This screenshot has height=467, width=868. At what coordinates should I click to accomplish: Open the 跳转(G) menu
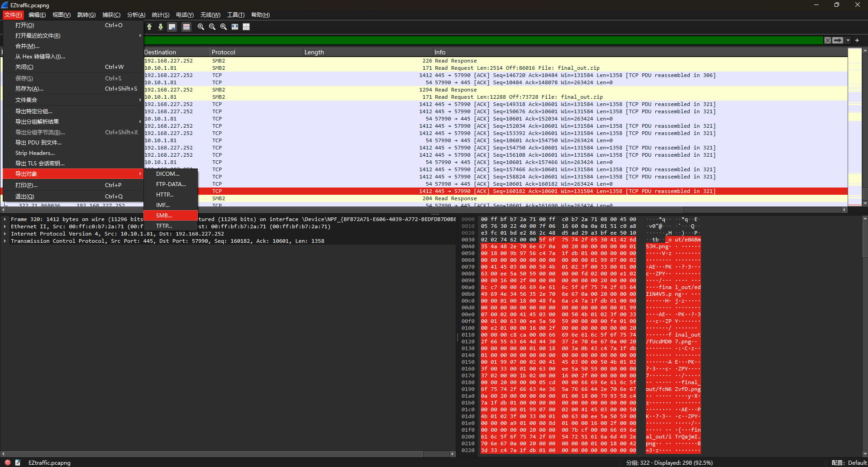(x=86, y=15)
